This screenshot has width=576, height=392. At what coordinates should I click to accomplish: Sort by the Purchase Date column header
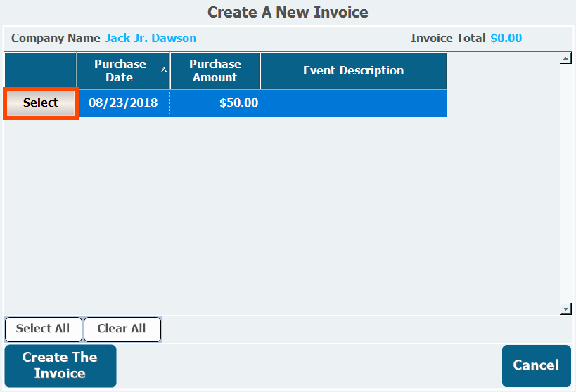pos(120,70)
